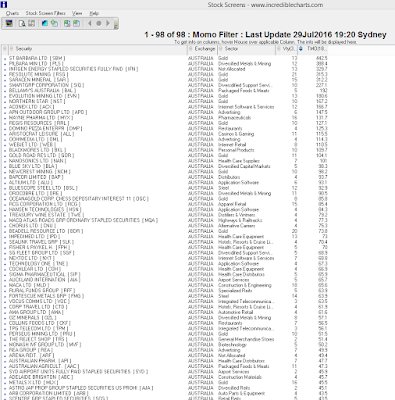Click the General Merchandise Stores sector cell

246,339
